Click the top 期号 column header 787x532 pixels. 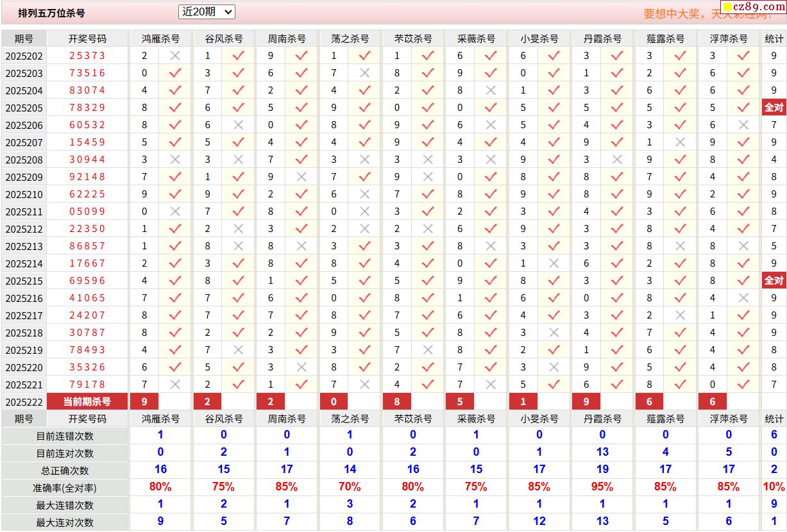click(24, 38)
